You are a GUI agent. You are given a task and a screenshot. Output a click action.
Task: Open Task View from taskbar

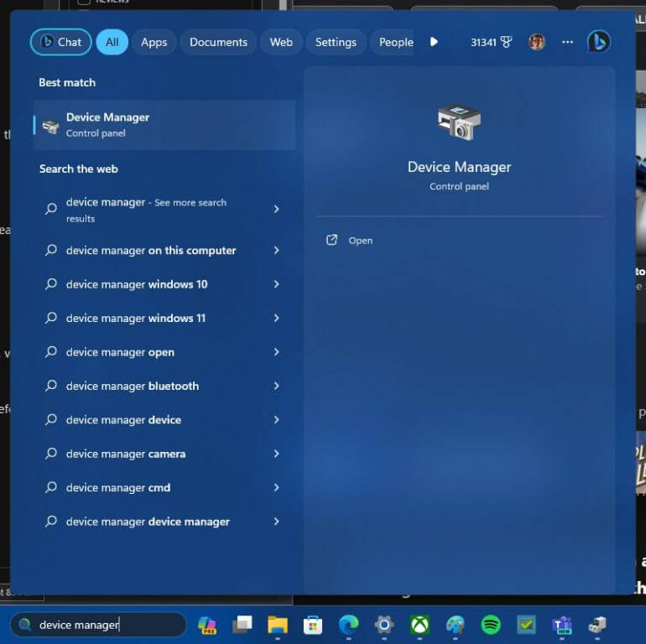pyautogui.click(x=242, y=625)
